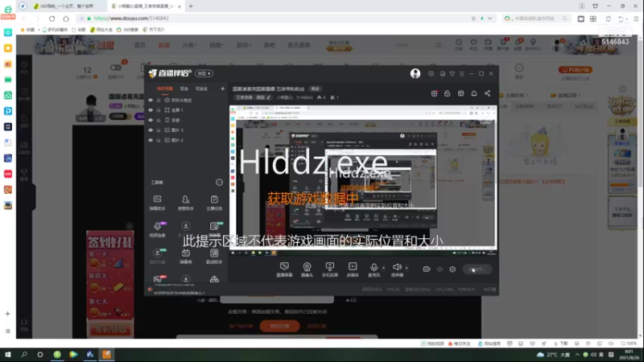644x362 pixels.
Task: Select the 直播屏幕 screen capture source
Action: pos(284,269)
